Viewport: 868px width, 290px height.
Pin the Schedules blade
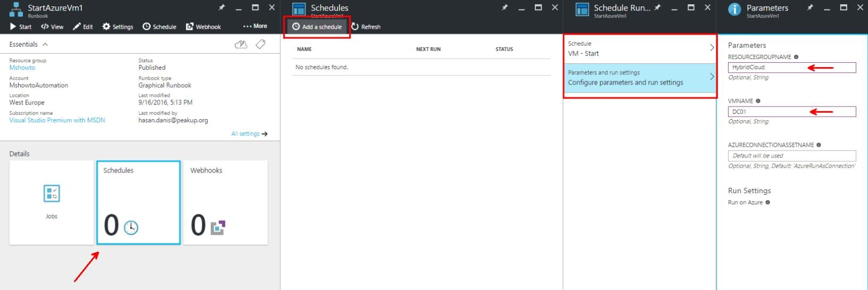(x=505, y=7)
